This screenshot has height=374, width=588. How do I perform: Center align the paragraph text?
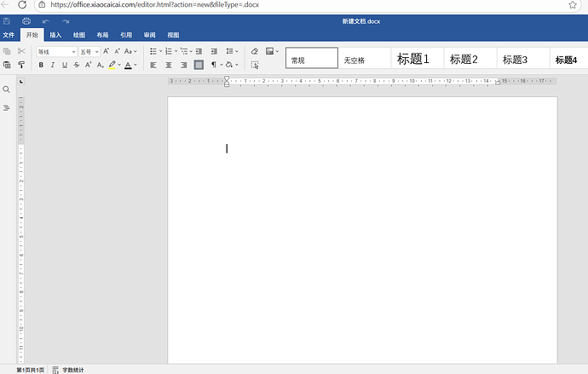[169, 65]
